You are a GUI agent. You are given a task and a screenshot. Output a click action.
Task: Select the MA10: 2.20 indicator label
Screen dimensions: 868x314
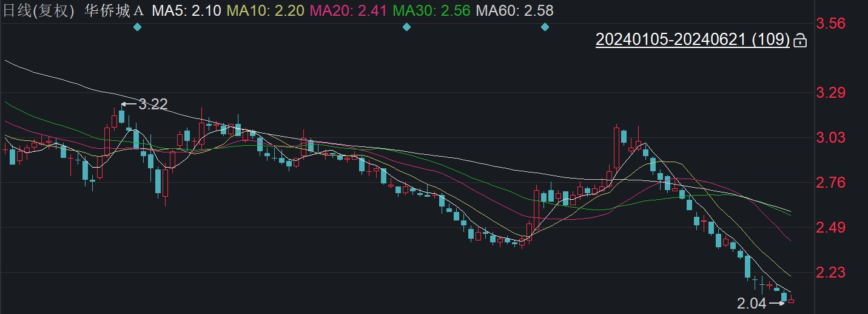click(267, 10)
